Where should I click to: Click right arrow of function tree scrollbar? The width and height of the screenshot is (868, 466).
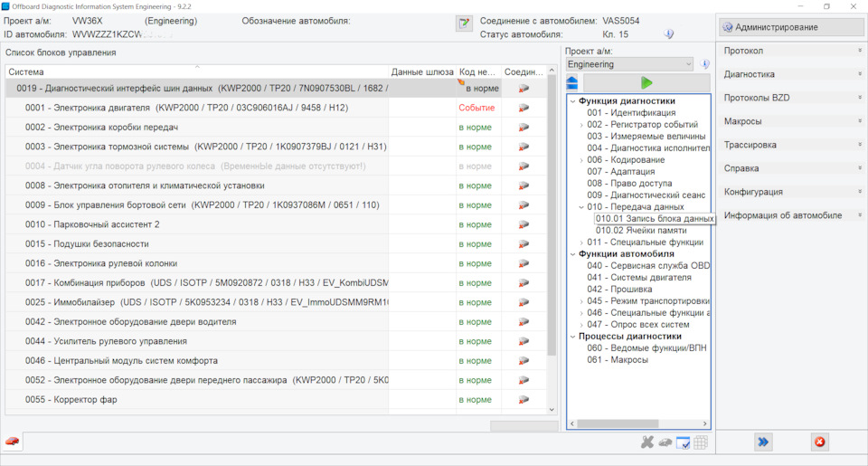[704, 423]
